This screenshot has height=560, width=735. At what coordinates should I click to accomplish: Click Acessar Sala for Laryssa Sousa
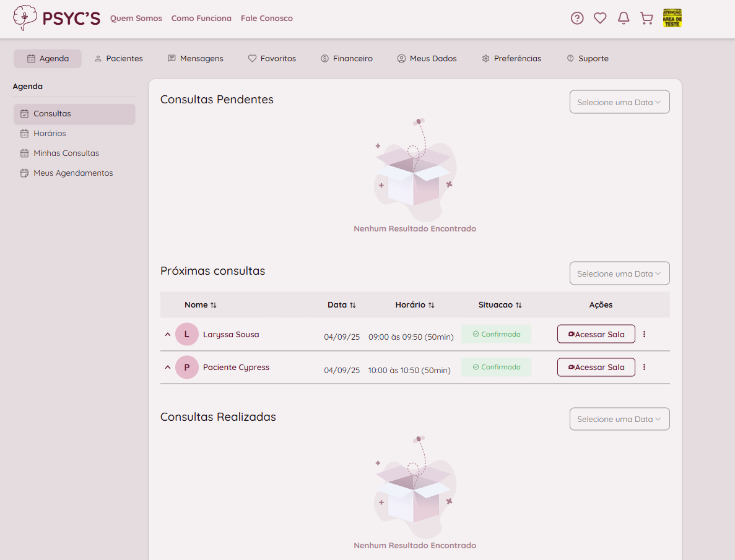tap(596, 334)
